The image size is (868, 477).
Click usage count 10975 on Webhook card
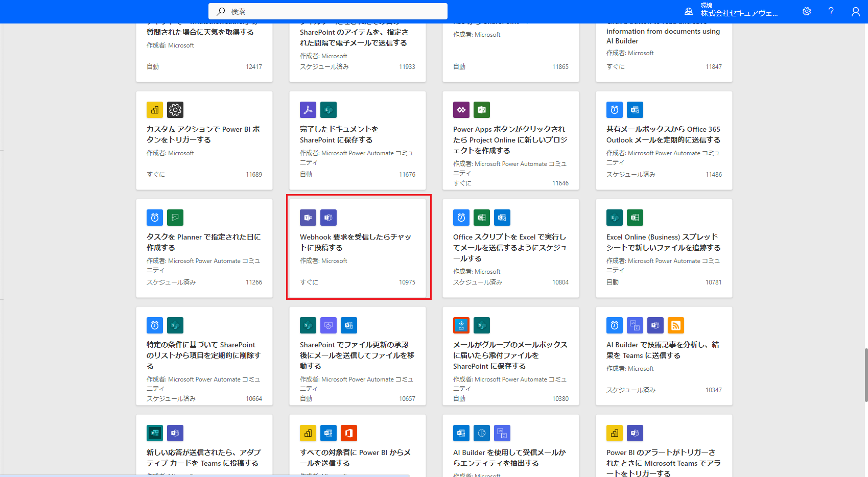point(407,282)
